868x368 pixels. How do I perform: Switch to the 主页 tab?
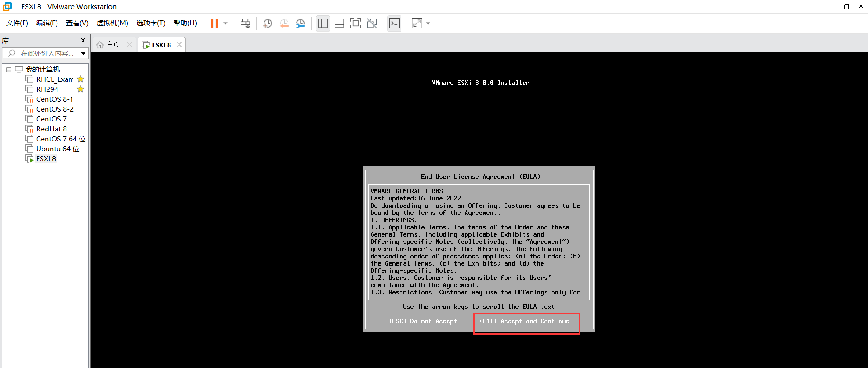[114, 44]
